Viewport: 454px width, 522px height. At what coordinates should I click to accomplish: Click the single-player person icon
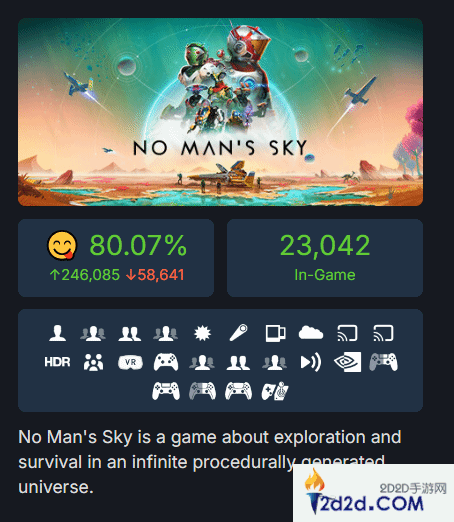[57, 333]
